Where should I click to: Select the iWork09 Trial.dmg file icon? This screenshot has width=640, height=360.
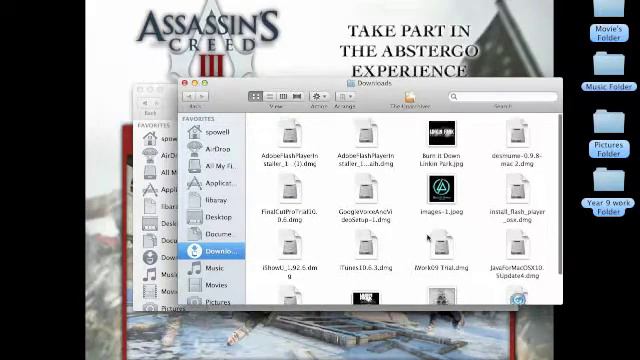click(442, 245)
